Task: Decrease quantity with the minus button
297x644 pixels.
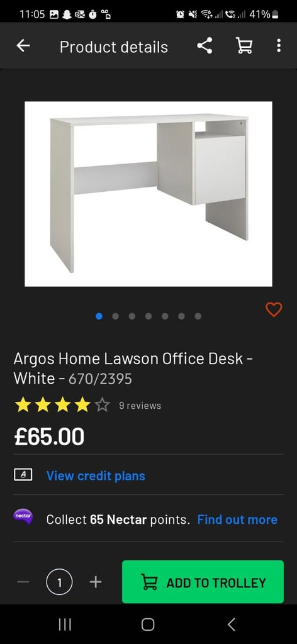Action: click(23, 582)
